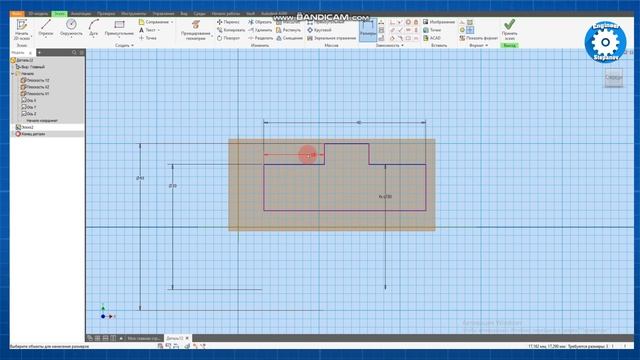Apply the Fix lock constraint icon
Viewport: 640px width, 360px height.
(x=416, y=22)
